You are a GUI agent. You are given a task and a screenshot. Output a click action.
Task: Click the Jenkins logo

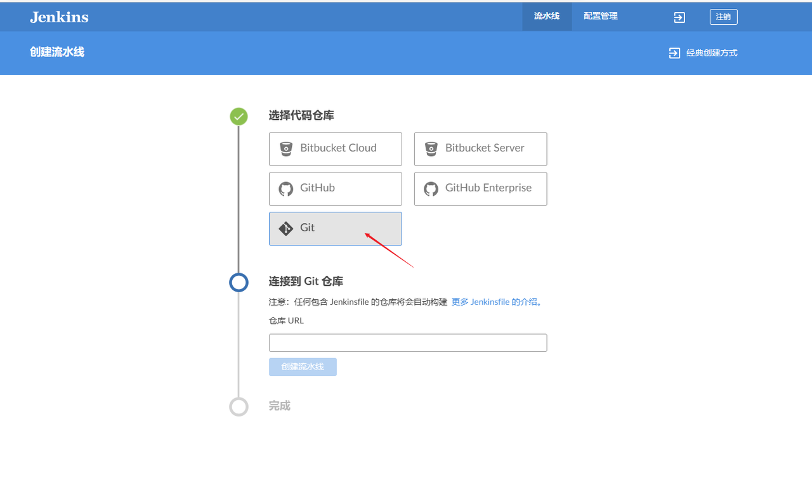click(x=59, y=17)
